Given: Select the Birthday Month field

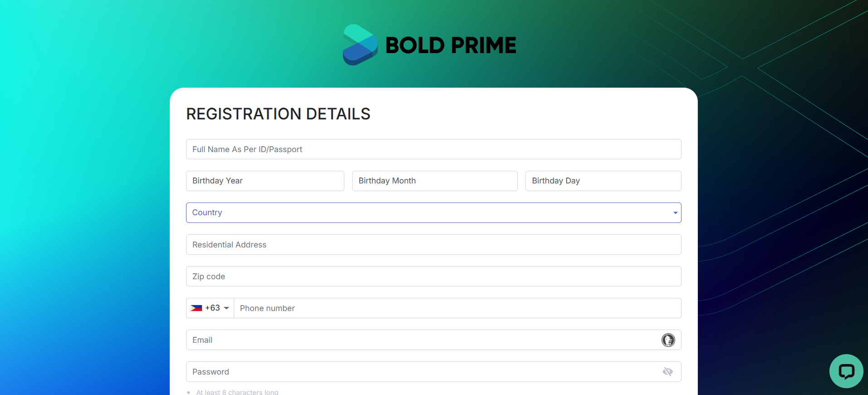Looking at the screenshot, I should pos(435,181).
